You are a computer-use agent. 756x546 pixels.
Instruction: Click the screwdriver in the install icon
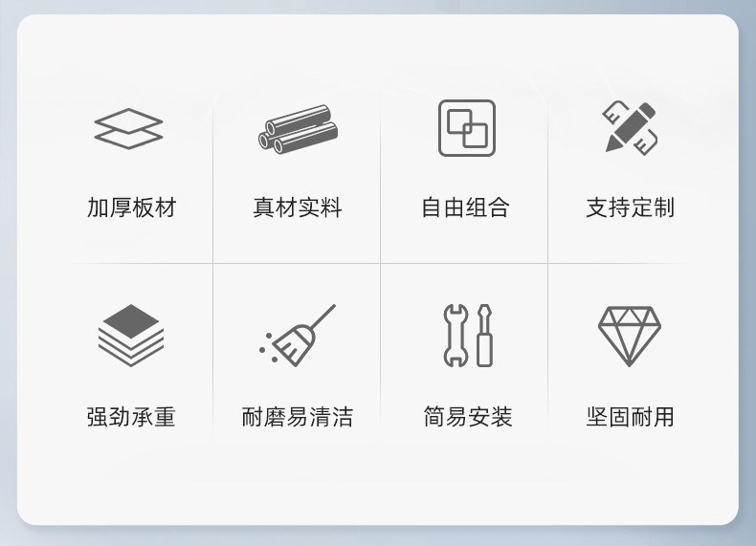(x=484, y=335)
